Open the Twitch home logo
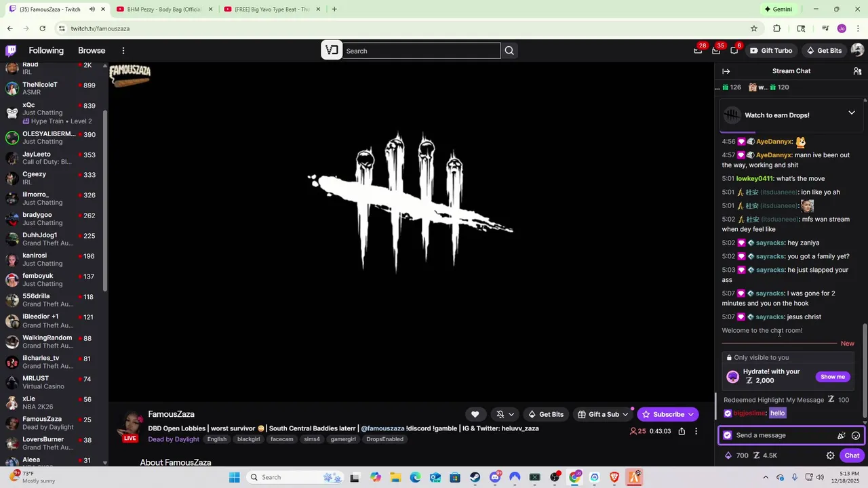The height and width of the screenshot is (488, 868). (11, 51)
